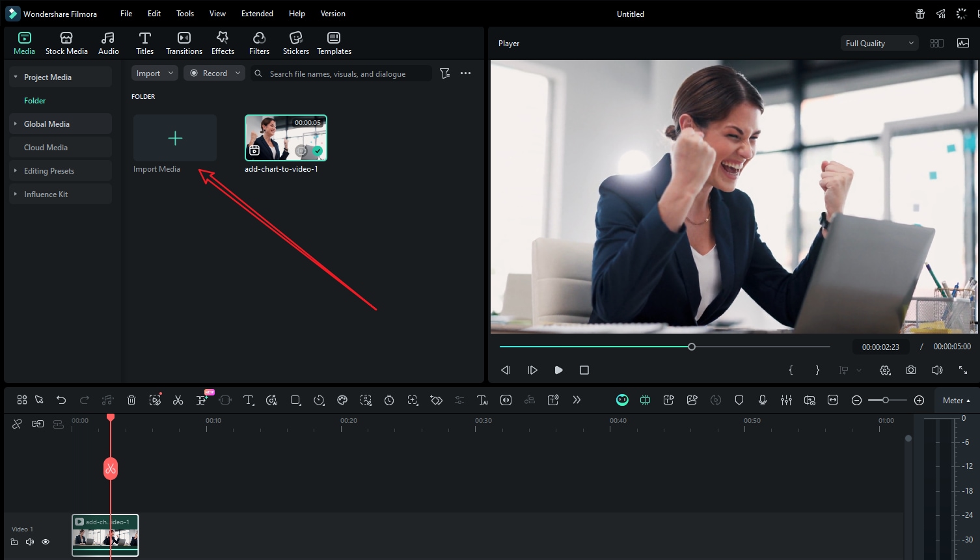
Task: Take a snapshot with the camera icon
Action: pyautogui.click(x=911, y=370)
